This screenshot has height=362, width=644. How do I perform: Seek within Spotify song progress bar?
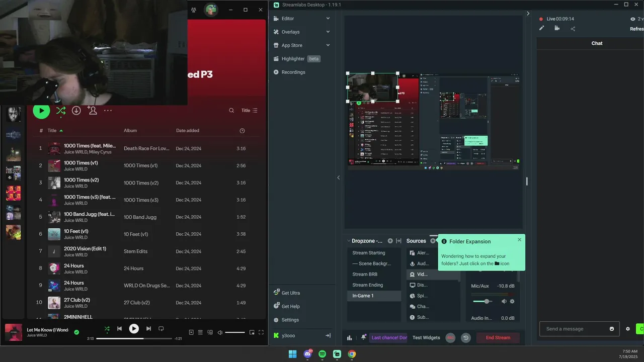pos(134,339)
